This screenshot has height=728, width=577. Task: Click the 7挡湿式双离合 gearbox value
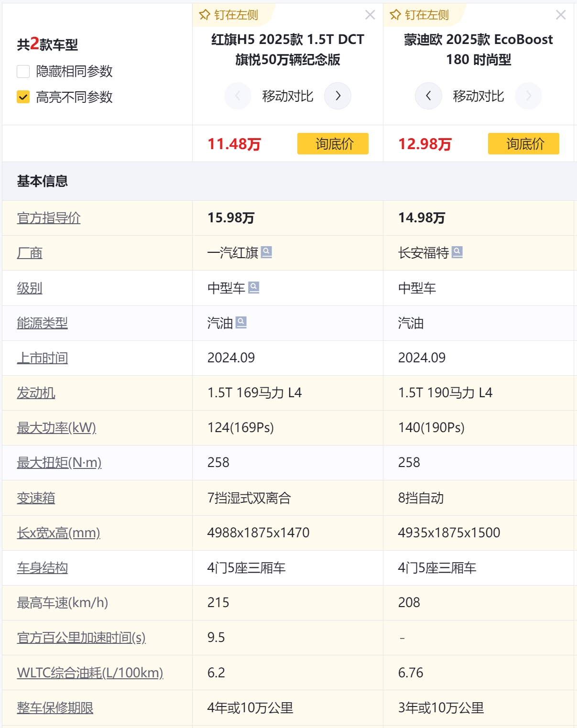(x=249, y=498)
